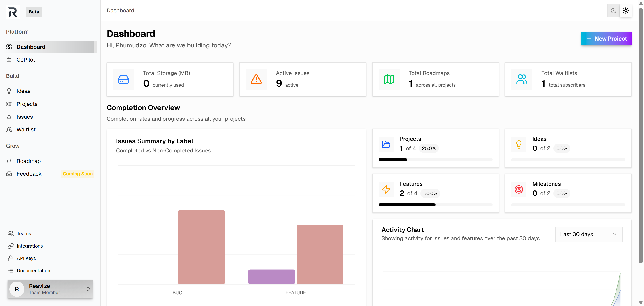Click the Active Issues warning triangle icon
Image resolution: width=644 pixels, height=306 pixels.
pyautogui.click(x=256, y=79)
